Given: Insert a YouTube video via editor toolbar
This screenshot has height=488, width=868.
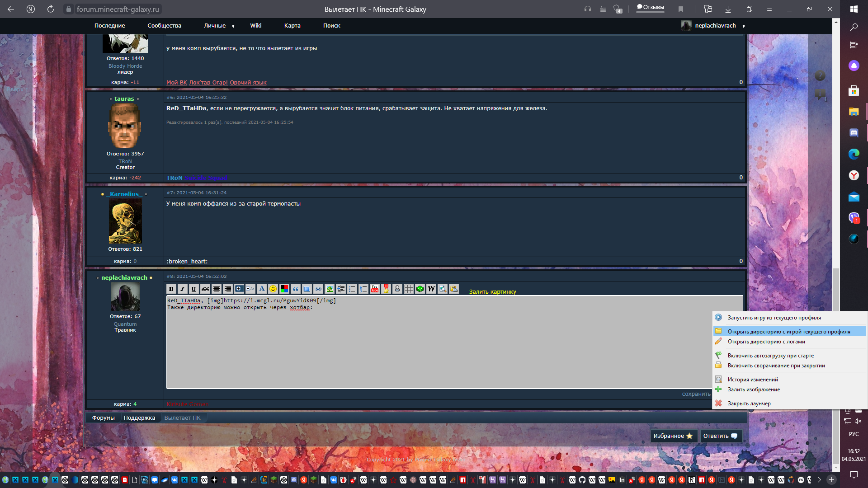Looking at the screenshot, I should tap(375, 289).
